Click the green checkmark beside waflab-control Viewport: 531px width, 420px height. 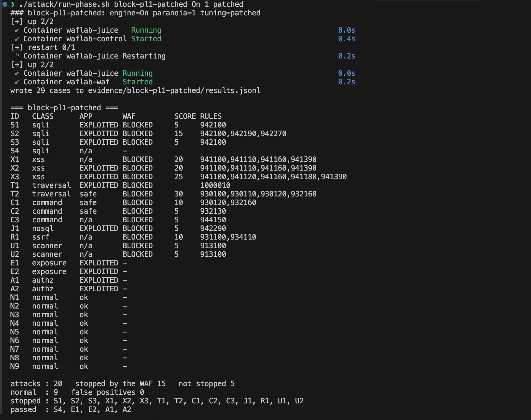click(17, 39)
